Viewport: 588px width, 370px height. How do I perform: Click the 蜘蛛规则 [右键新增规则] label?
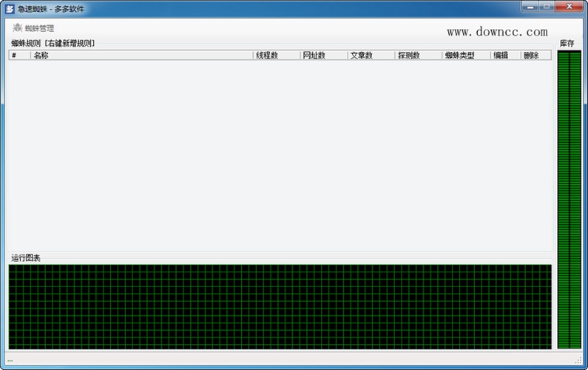click(x=53, y=44)
